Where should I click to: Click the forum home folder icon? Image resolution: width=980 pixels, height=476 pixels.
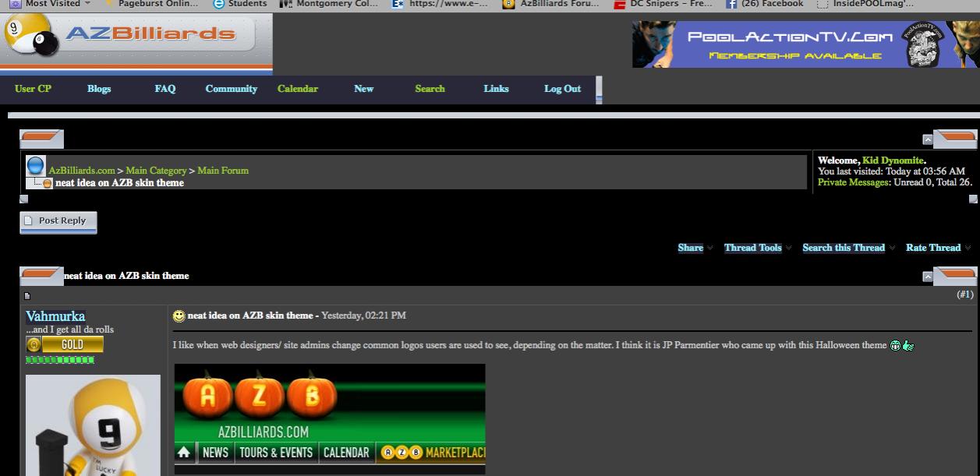(36, 166)
